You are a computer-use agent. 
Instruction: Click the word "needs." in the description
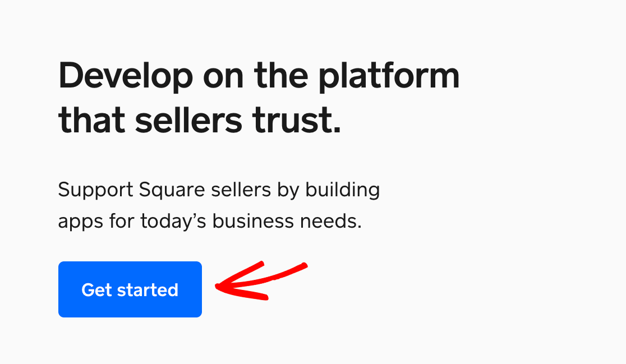click(331, 222)
